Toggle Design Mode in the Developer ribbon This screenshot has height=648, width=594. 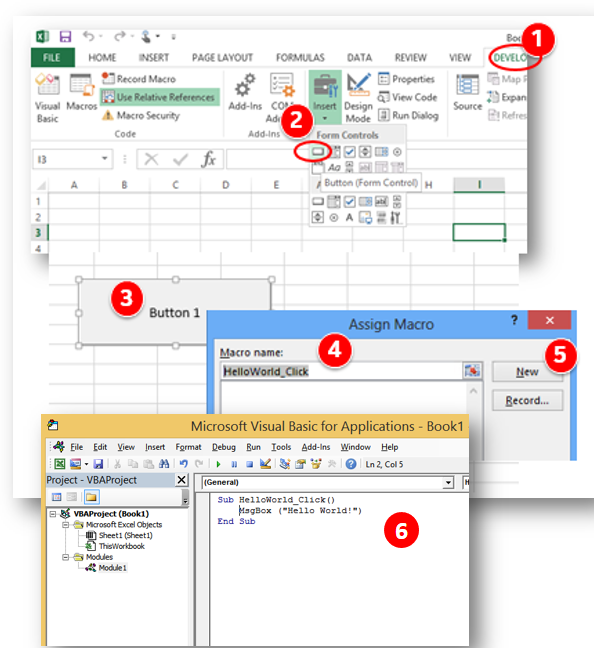(x=358, y=98)
